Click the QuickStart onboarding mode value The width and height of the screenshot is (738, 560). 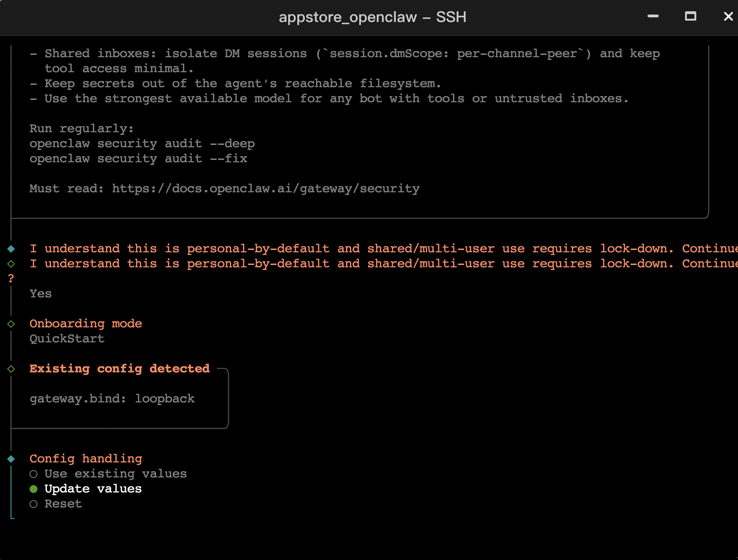pos(67,339)
